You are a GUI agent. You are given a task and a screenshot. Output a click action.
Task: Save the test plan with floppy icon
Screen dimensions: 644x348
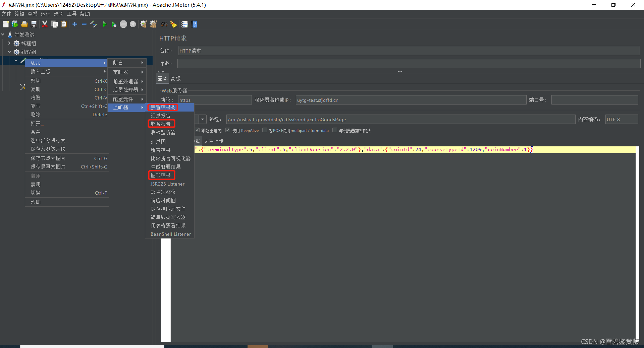coord(34,24)
